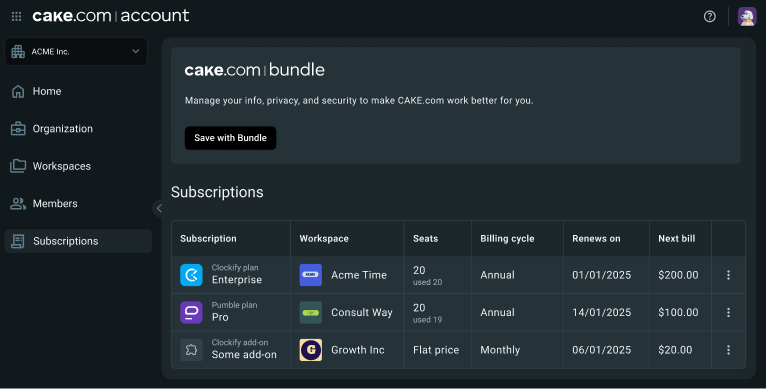The width and height of the screenshot is (766, 389).
Task: Click the $100.00 next bill amount
Action: [678, 312]
